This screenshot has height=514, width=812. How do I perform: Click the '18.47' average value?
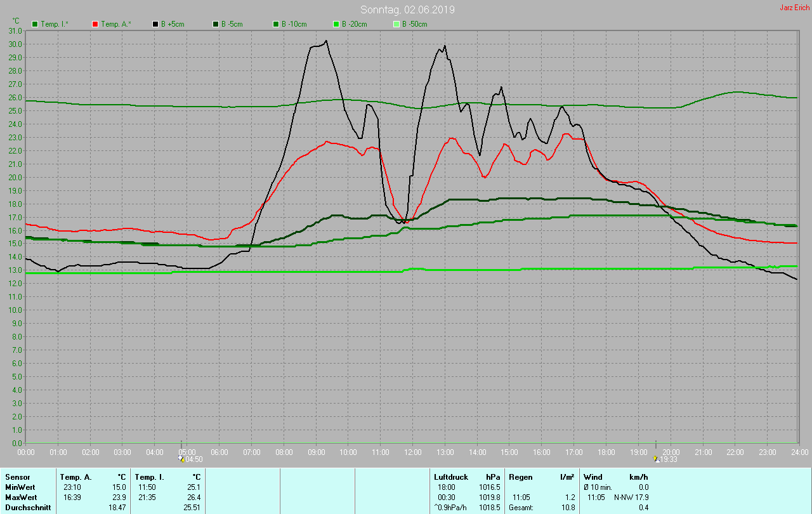[x=117, y=507]
